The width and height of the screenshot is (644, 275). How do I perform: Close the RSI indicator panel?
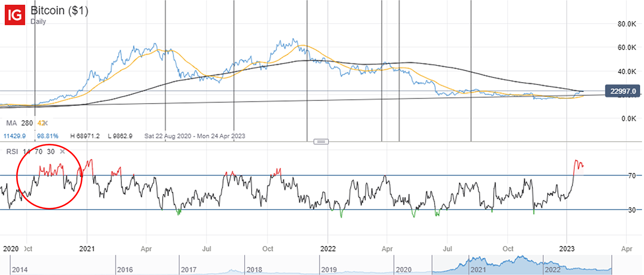point(62,151)
